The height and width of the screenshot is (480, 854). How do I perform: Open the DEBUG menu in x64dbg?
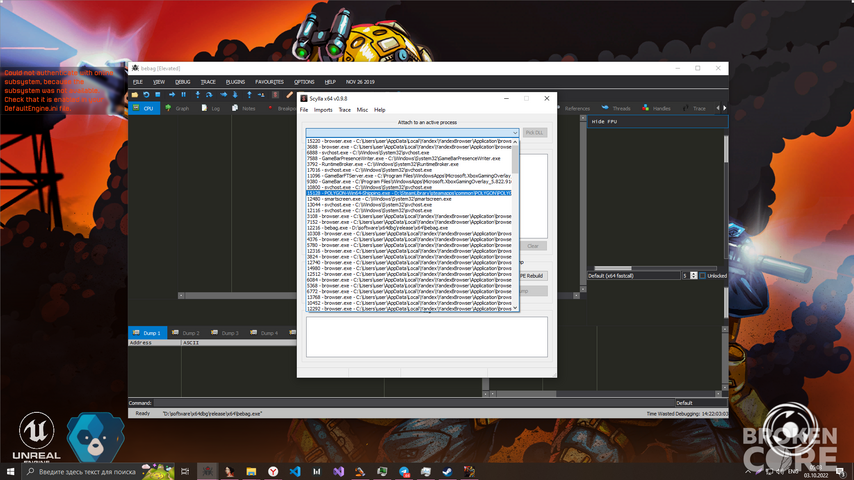182,82
